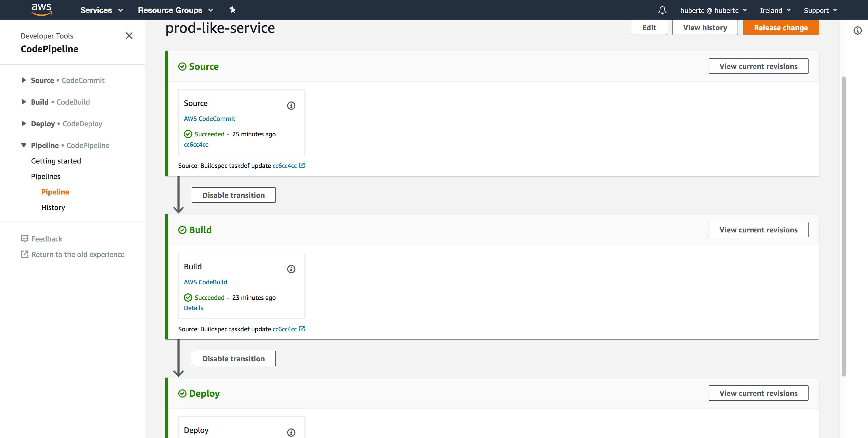Click the Source stage success check icon
868x438 pixels.
[x=182, y=67]
